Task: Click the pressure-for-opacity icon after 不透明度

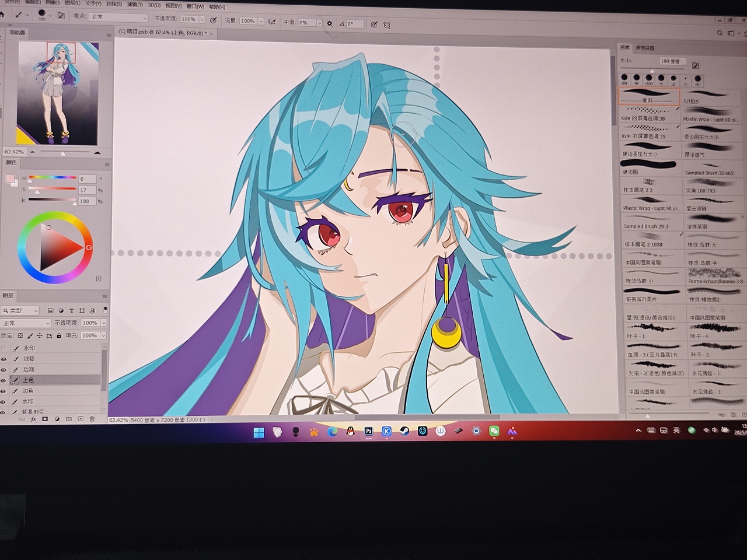Action: (214, 20)
